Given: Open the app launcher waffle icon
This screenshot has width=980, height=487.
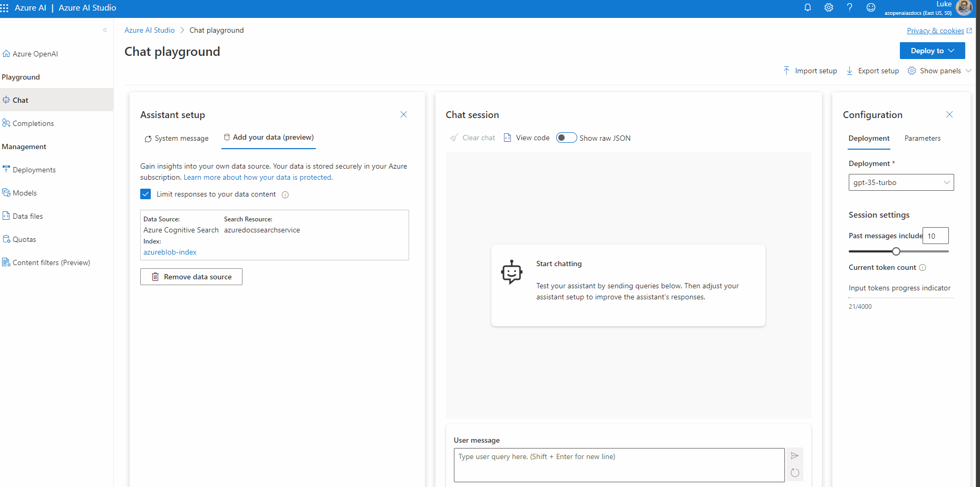Looking at the screenshot, I should (x=5, y=8).
